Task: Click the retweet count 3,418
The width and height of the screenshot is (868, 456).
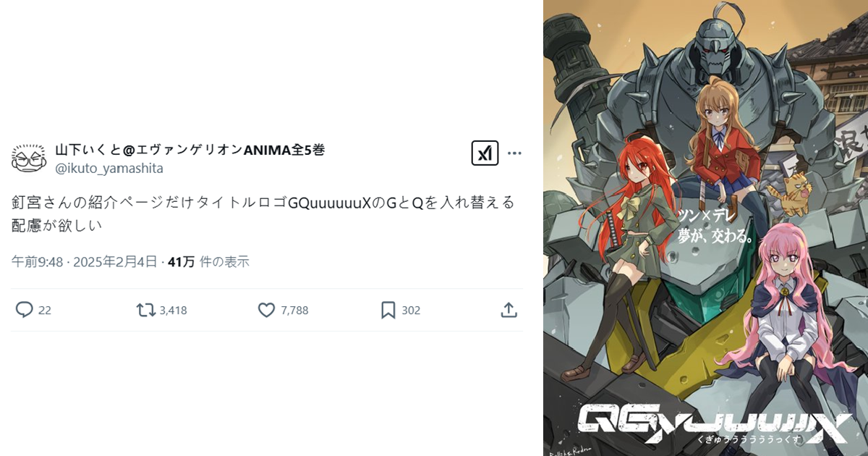Action: coord(173,311)
